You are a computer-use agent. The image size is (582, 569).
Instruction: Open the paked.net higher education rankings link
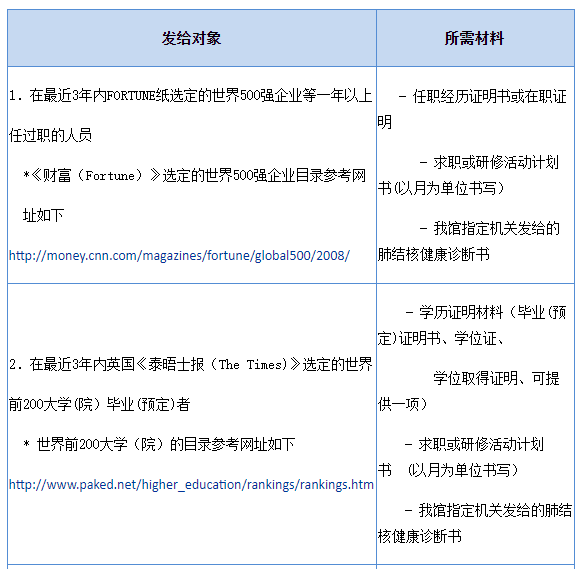tap(191, 485)
